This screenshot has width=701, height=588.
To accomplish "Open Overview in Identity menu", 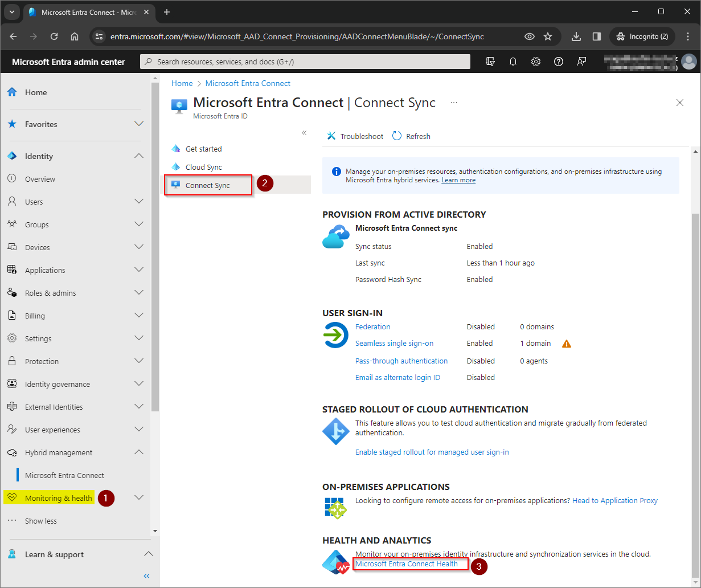I will point(40,179).
